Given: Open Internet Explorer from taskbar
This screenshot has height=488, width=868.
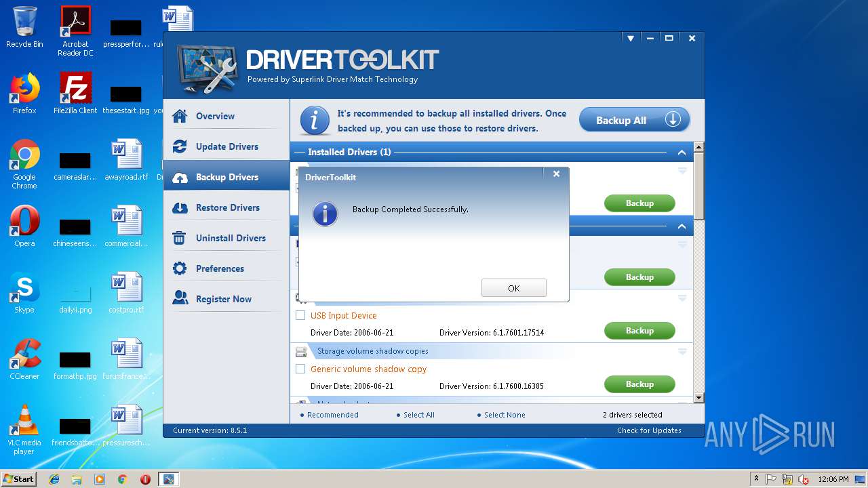Looking at the screenshot, I should coord(54,479).
